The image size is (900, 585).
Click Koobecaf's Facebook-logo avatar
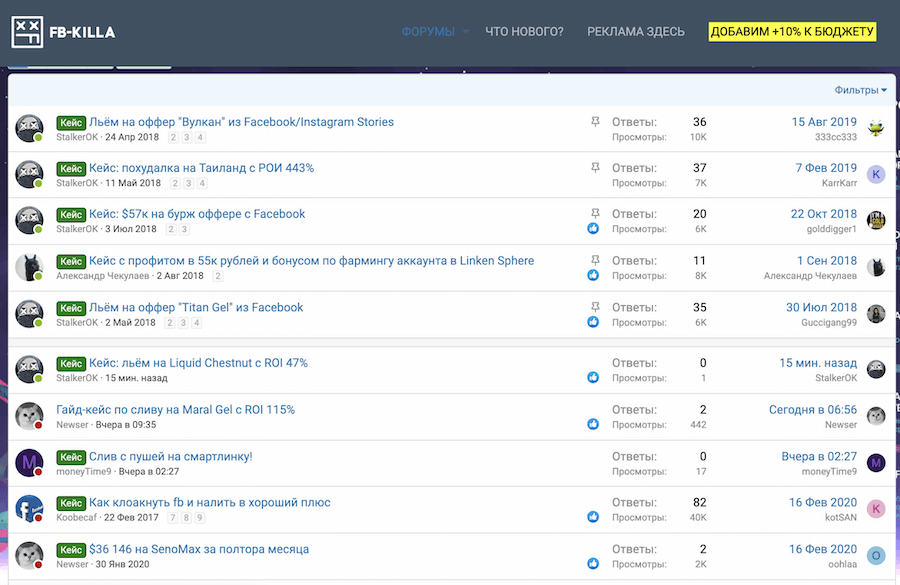coord(29,509)
